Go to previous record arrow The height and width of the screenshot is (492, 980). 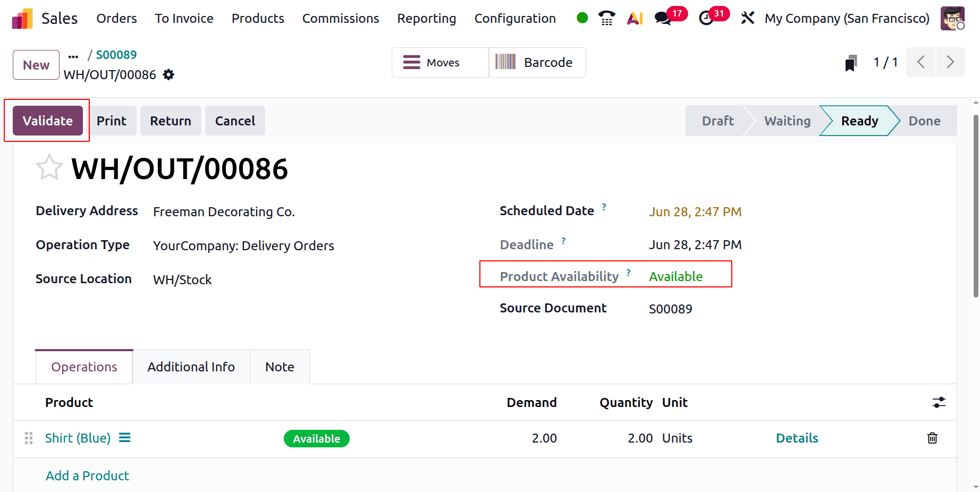921,62
